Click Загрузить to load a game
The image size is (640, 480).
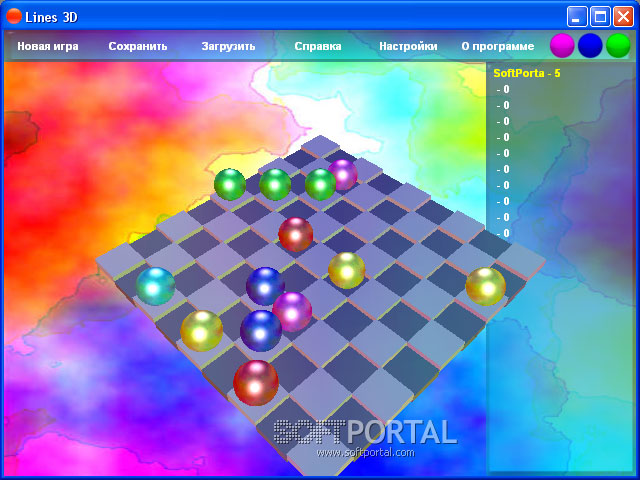point(228,46)
